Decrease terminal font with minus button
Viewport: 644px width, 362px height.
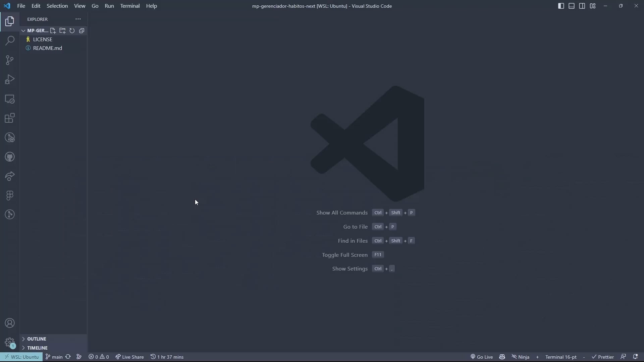click(x=584, y=357)
